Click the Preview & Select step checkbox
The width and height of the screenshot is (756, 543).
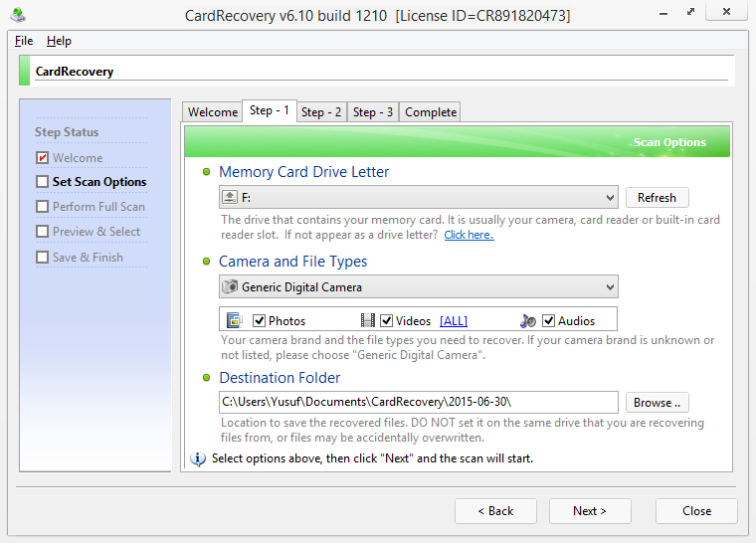[x=43, y=232]
